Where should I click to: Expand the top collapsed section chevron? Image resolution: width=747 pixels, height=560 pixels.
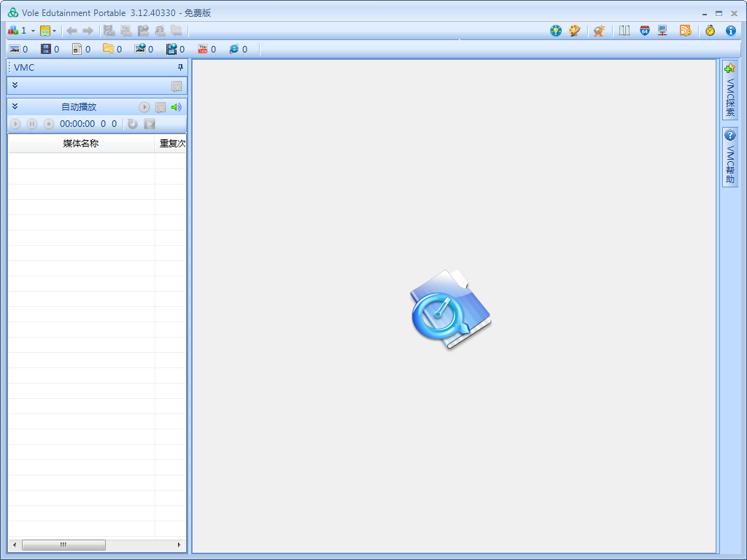pyautogui.click(x=15, y=85)
